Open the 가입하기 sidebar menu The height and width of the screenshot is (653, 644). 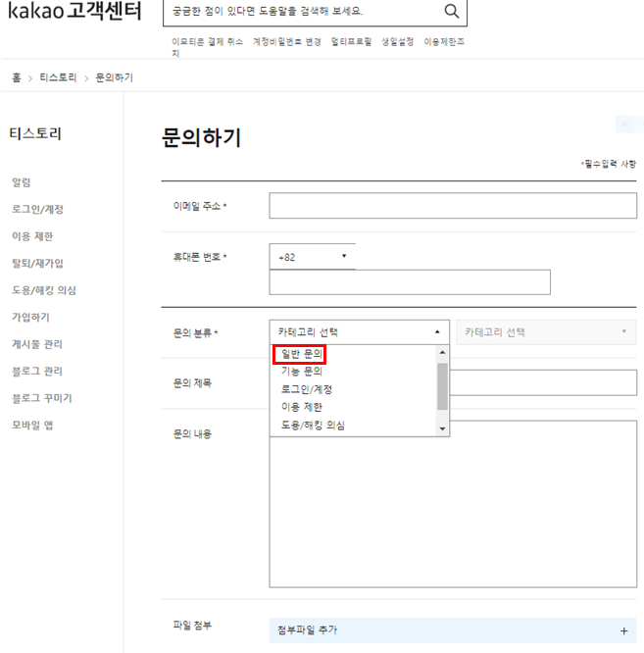pyautogui.click(x=30, y=318)
